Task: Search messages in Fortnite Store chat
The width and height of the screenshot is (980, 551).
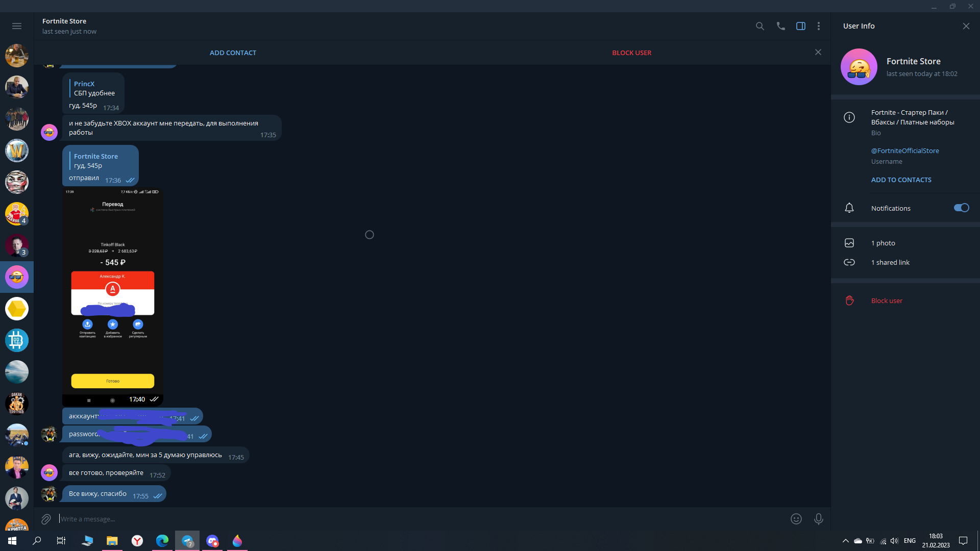Action: tap(760, 26)
